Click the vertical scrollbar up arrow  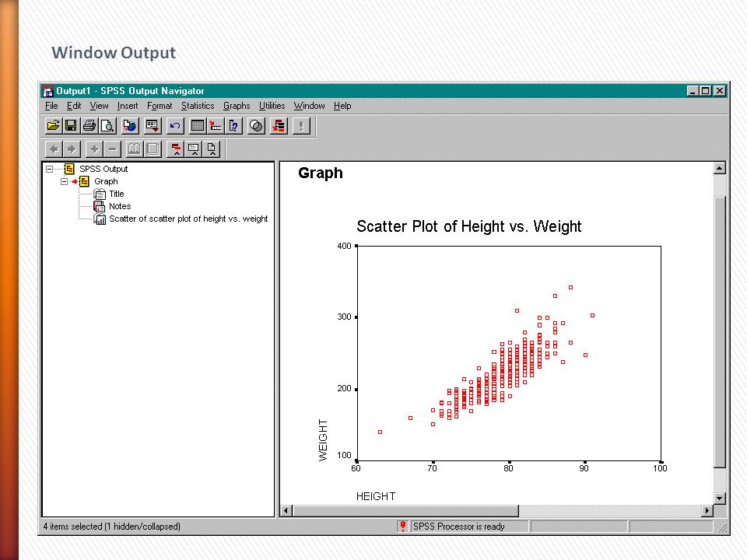pos(719,168)
